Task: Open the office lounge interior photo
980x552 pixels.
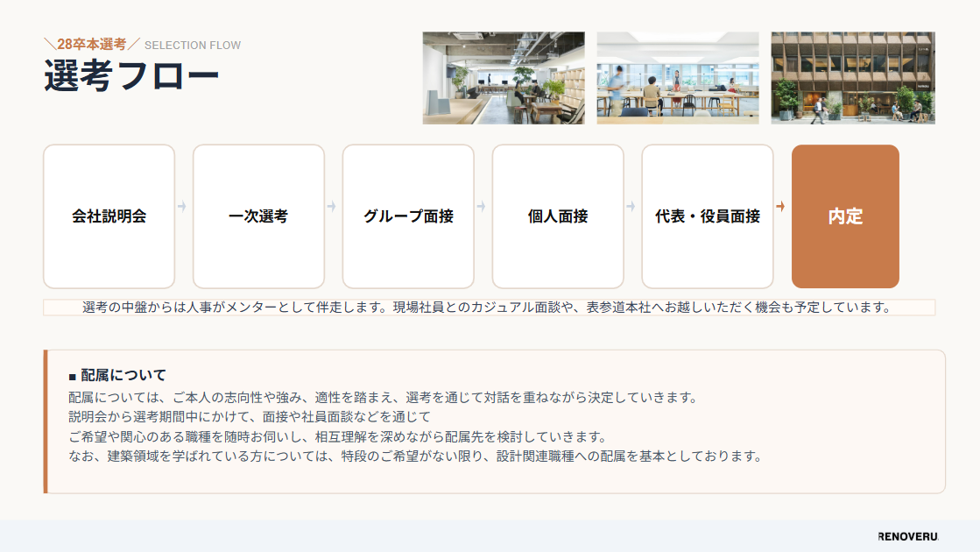Action: click(x=504, y=78)
